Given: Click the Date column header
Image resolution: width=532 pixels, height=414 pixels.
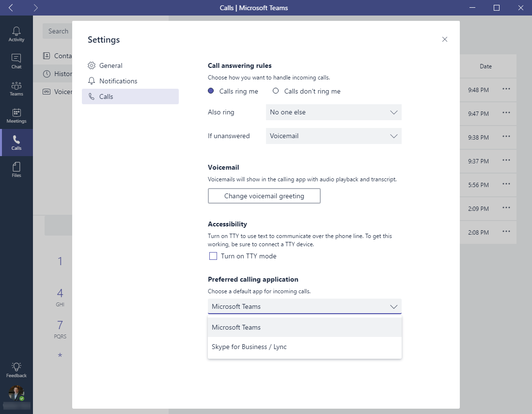Looking at the screenshot, I should click(x=485, y=66).
